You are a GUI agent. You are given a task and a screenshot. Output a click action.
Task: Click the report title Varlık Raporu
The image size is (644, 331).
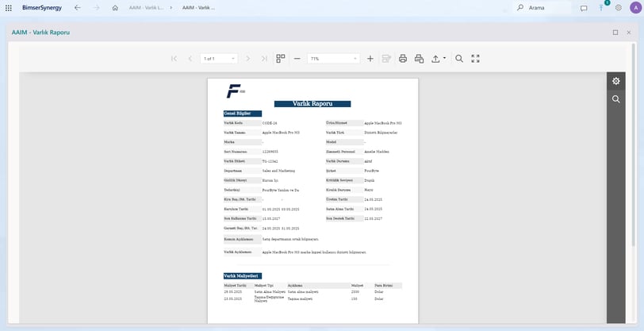coord(312,104)
